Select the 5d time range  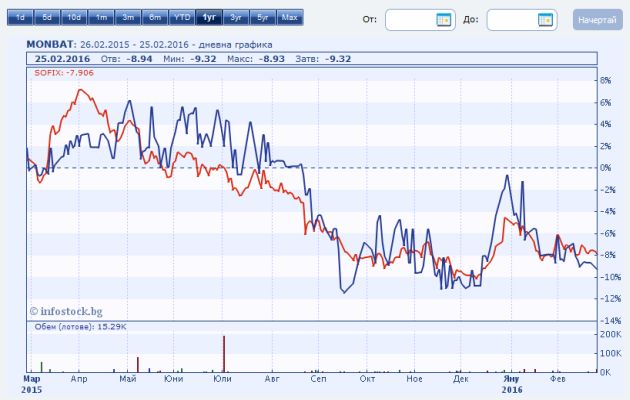pos(47,18)
